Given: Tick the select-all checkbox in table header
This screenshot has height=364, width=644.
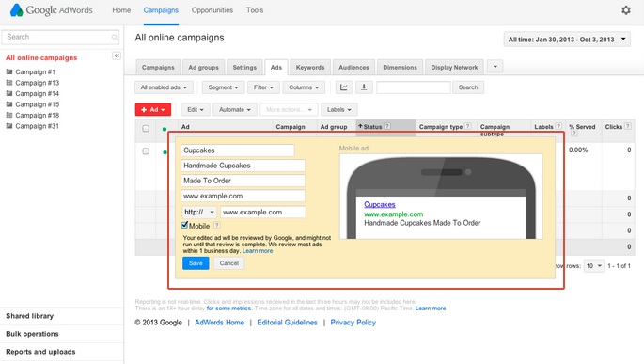Looking at the screenshot, I should (146, 128).
